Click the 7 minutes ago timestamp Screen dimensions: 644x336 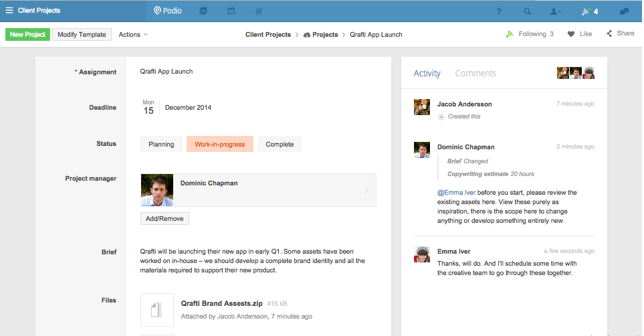point(575,104)
